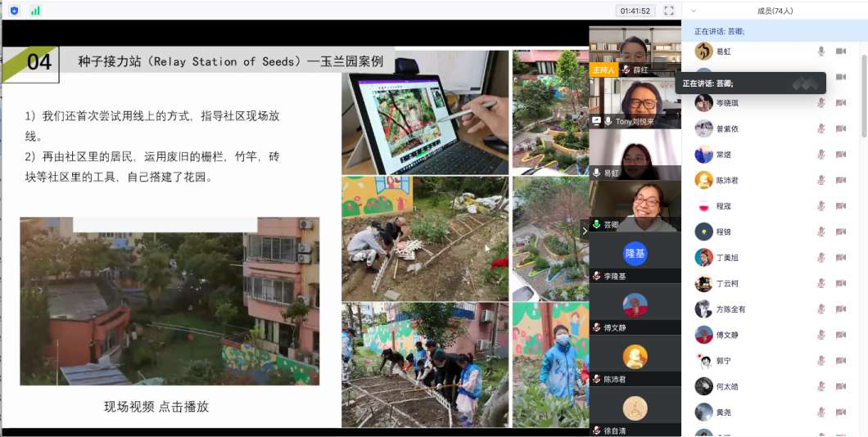Expand video strip using the side arrow
This screenshot has height=437, width=868.
click(584, 231)
